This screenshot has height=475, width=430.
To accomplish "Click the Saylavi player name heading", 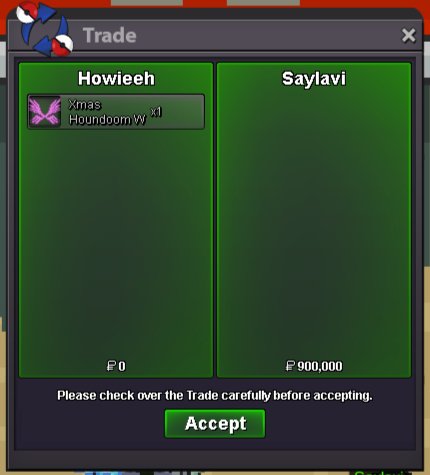I will (x=314, y=79).
